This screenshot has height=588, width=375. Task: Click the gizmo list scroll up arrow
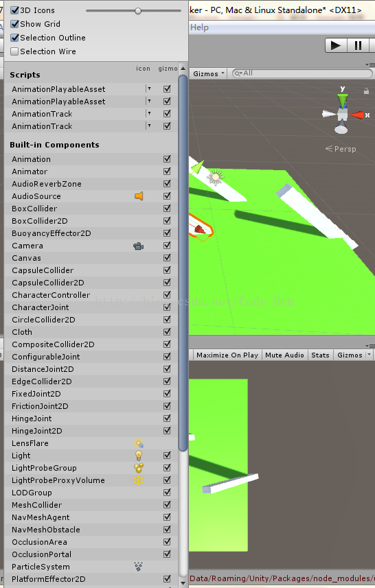pos(183,69)
